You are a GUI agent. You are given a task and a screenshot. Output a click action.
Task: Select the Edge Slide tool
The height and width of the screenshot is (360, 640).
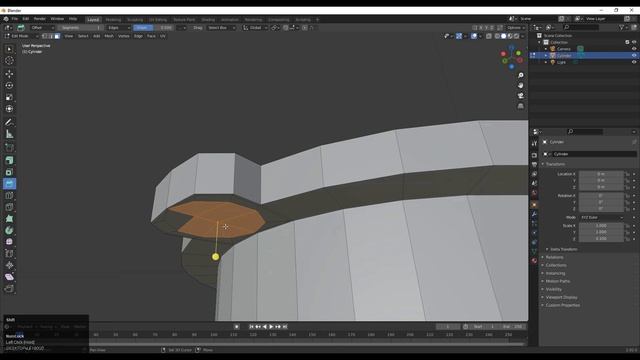tap(9, 253)
